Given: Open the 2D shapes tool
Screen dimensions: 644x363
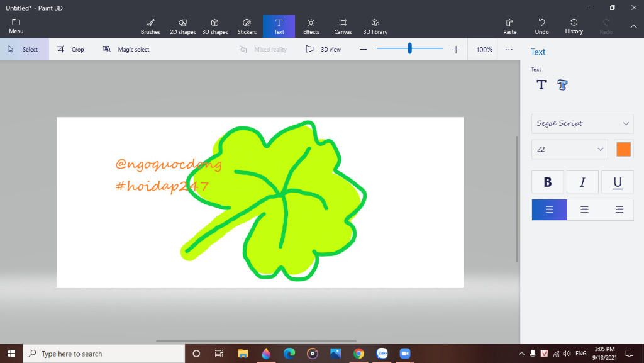Looking at the screenshot, I should [183, 26].
